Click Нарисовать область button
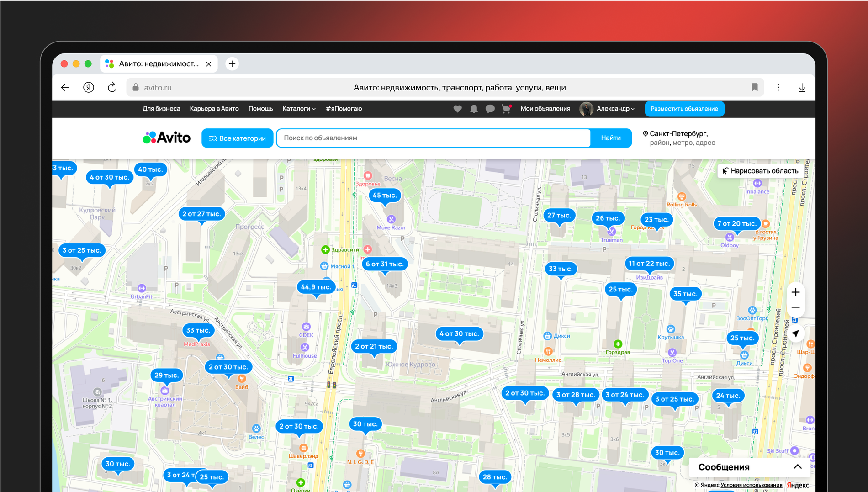This screenshot has height=492, width=868. click(760, 171)
